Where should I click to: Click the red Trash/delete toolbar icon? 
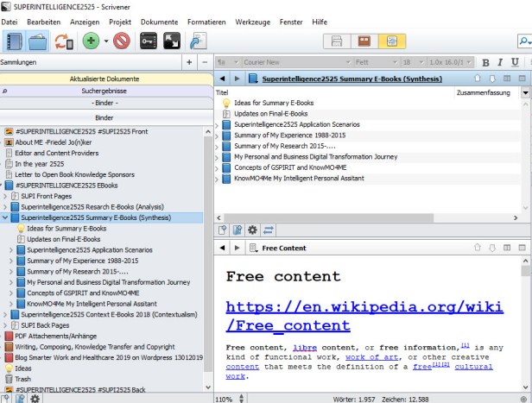[121, 41]
